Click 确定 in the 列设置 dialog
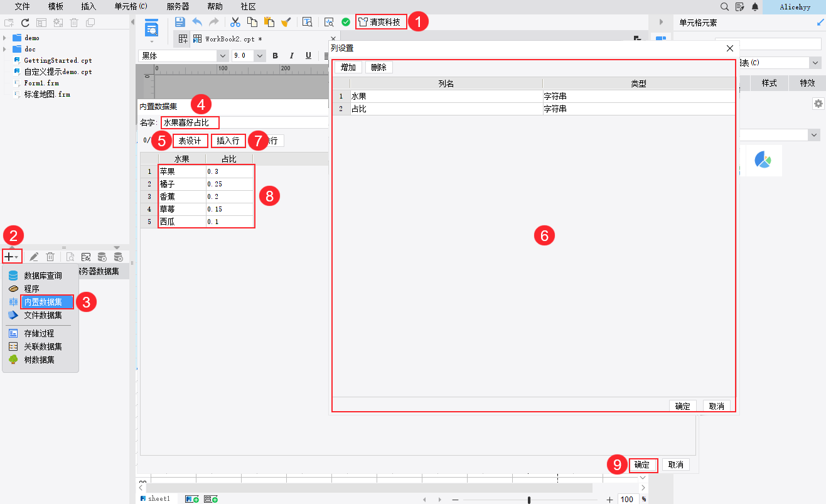Image resolution: width=826 pixels, height=504 pixels. coord(683,406)
